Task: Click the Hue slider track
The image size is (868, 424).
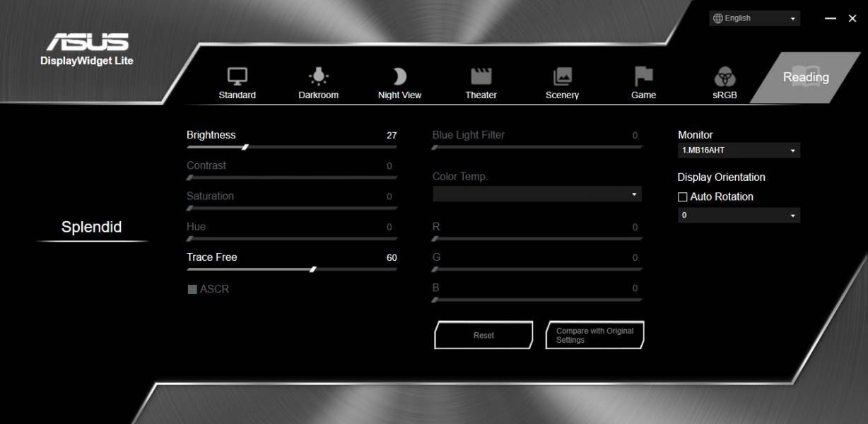Action: click(292, 238)
